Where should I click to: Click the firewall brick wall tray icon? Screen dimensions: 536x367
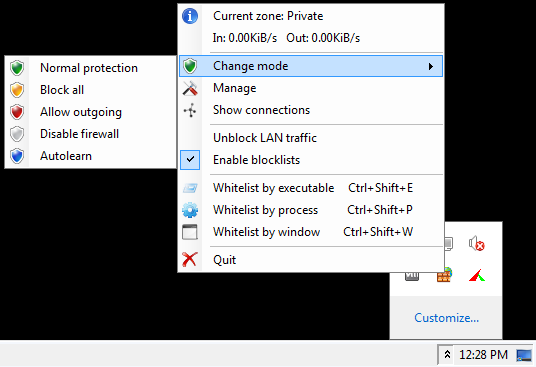coord(444,275)
